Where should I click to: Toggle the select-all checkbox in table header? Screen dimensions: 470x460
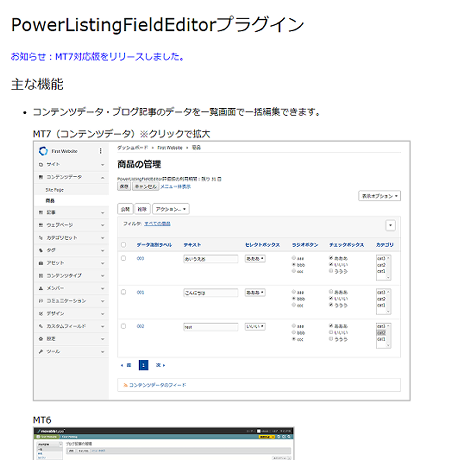(x=124, y=245)
